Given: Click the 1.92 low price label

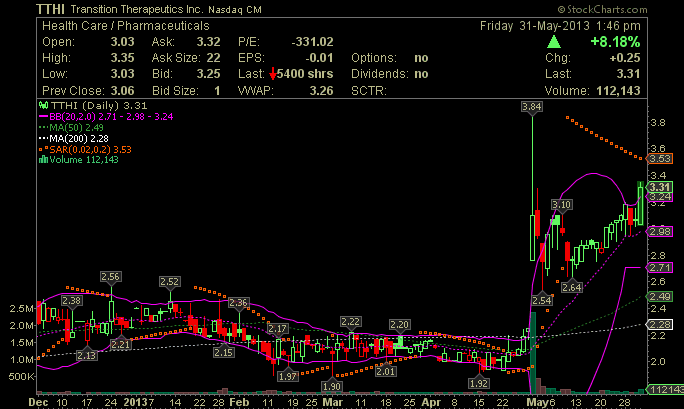Looking at the screenshot, I should point(479,383).
